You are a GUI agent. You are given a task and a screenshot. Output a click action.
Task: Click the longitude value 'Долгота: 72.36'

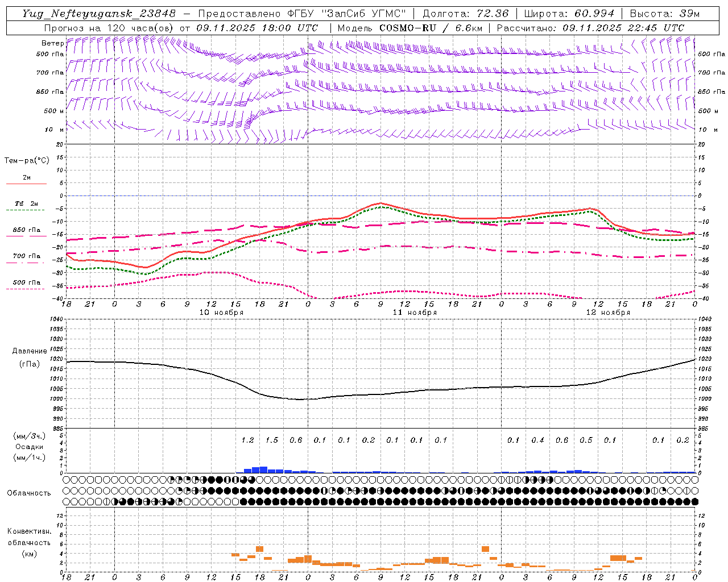point(465,14)
